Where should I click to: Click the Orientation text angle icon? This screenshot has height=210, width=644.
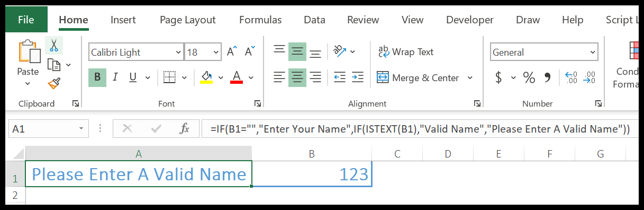(x=339, y=52)
